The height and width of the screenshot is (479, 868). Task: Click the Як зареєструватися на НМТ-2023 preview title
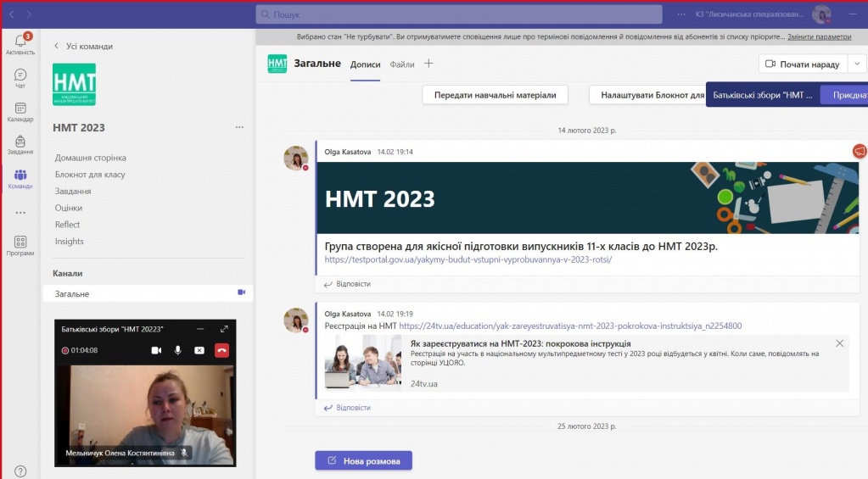(520, 343)
